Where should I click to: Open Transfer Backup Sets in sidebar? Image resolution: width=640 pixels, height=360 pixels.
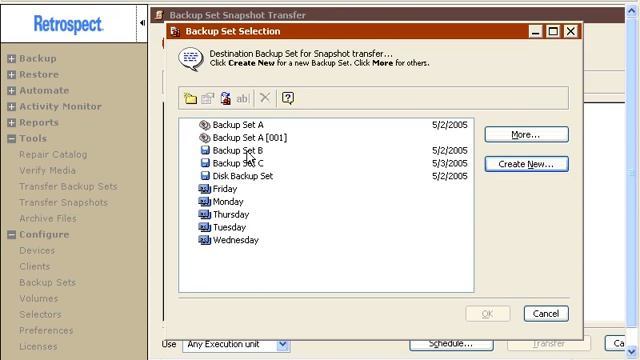pos(68,187)
